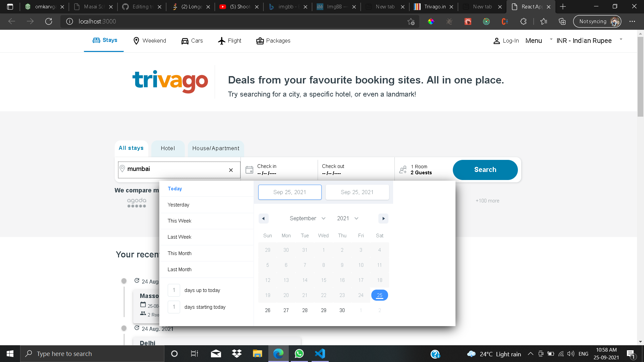
Task: Switch to the House/Apartment tab
Action: pyautogui.click(x=216, y=148)
